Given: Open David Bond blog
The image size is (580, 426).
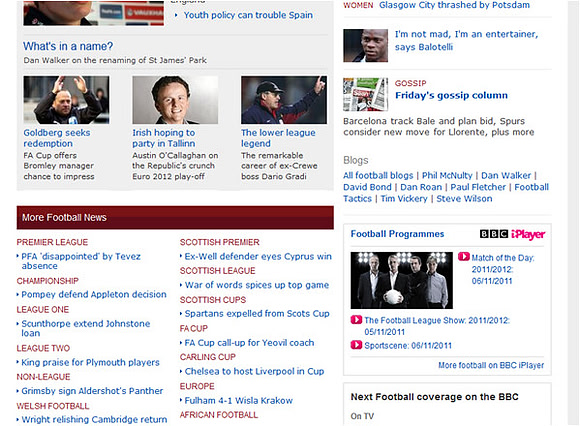Looking at the screenshot, I should coord(367,187).
